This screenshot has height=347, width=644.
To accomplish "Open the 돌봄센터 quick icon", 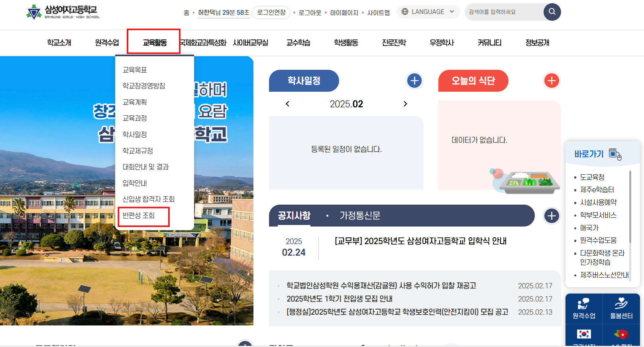I will pos(621,308).
